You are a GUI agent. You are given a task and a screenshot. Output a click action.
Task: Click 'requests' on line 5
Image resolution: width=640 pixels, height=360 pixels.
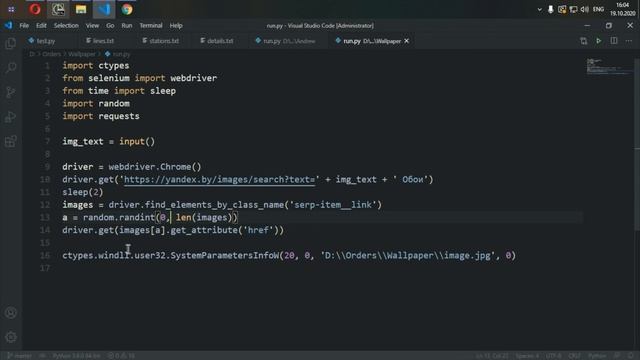pos(119,116)
